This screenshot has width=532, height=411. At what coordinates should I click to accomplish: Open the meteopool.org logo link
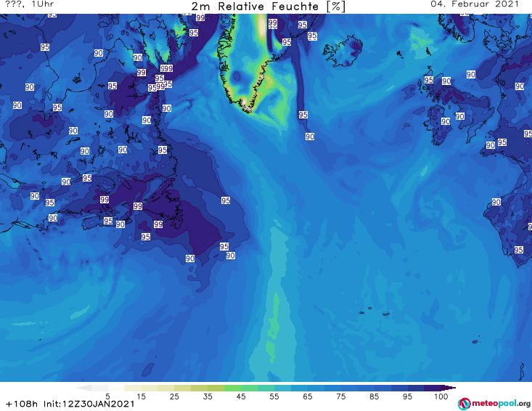[494, 404]
